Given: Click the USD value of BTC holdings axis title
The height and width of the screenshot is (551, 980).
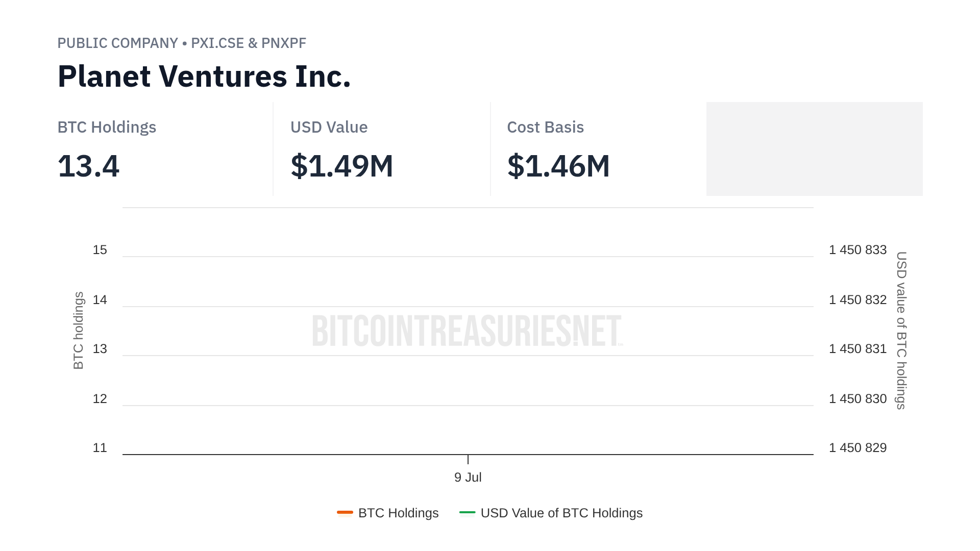Looking at the screenshot, I should [x=901, y=331].
